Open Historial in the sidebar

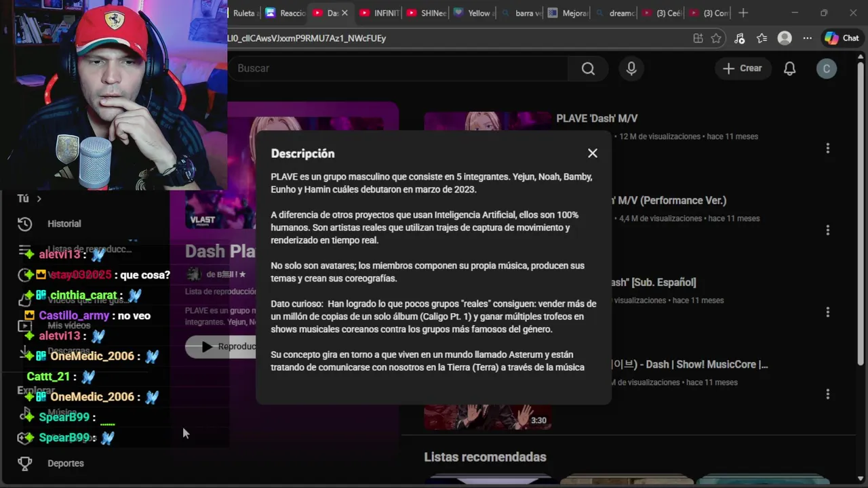[64, 224]
